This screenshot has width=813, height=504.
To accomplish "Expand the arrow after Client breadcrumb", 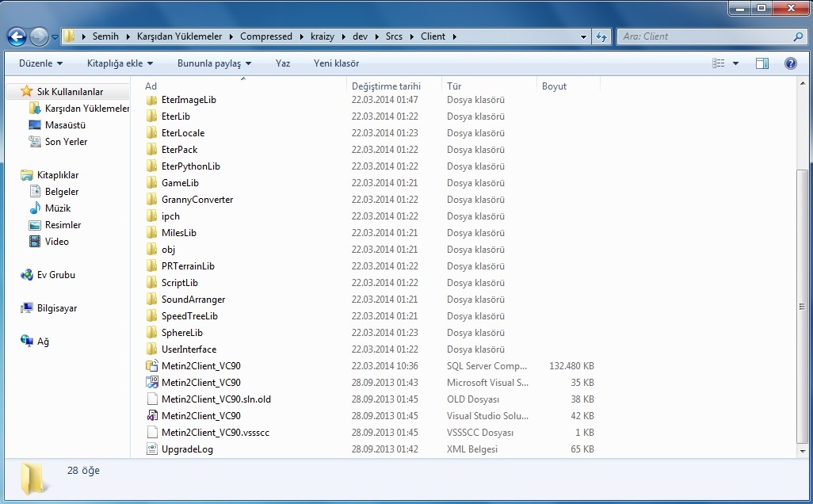I will pos(454,36).
